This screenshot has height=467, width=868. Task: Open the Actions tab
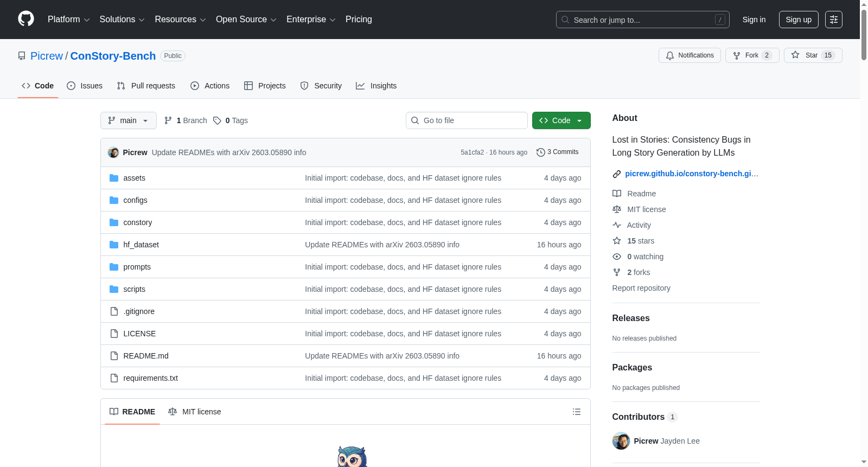[x=210, y=86]
